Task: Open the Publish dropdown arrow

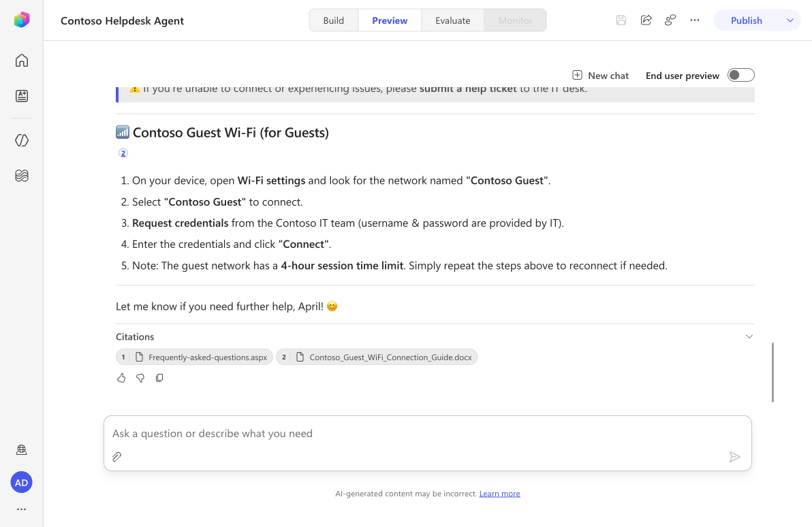Action: 790,20
